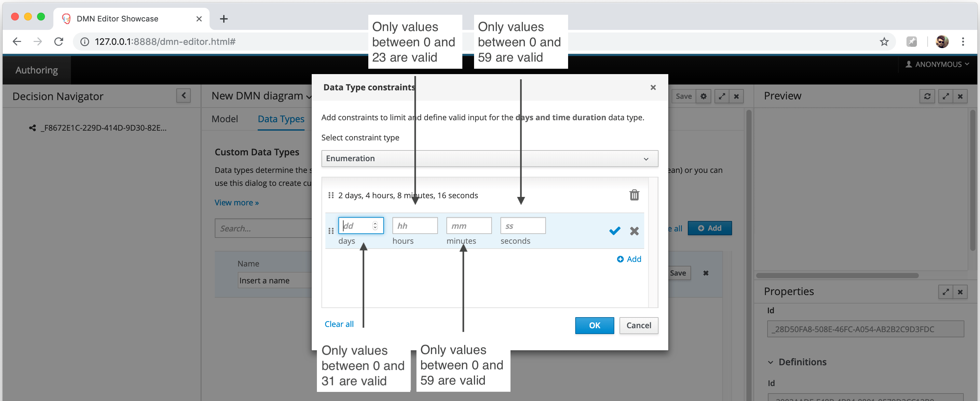Viewport: 980px width, 401px height.
Task: Expand the Properties panel
Action: pos(946,291)
